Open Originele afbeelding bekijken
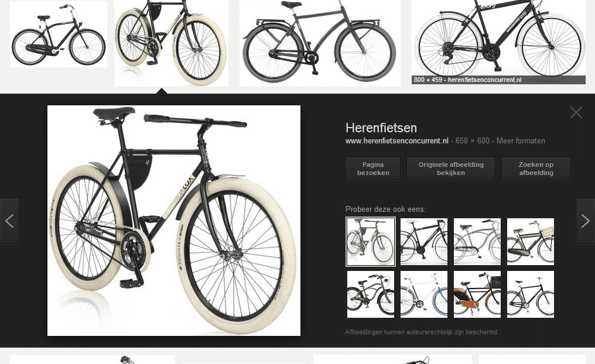The image size is (595, 364). point(451,169)
